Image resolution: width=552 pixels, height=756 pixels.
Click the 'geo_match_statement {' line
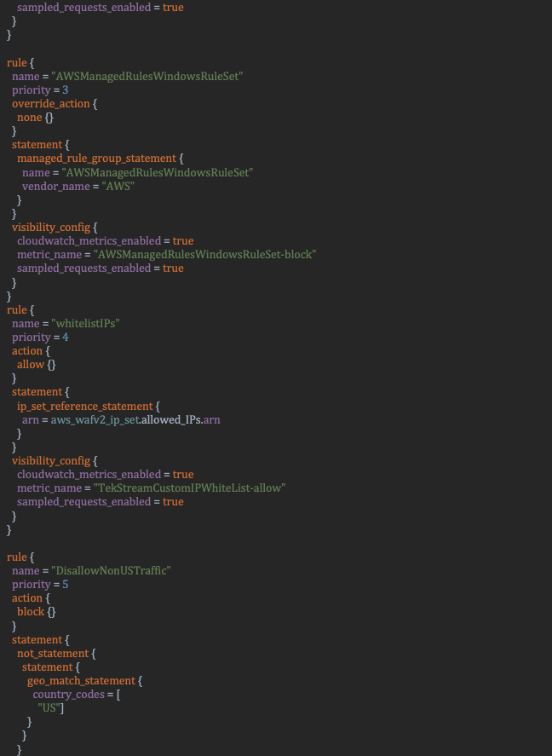85,681
